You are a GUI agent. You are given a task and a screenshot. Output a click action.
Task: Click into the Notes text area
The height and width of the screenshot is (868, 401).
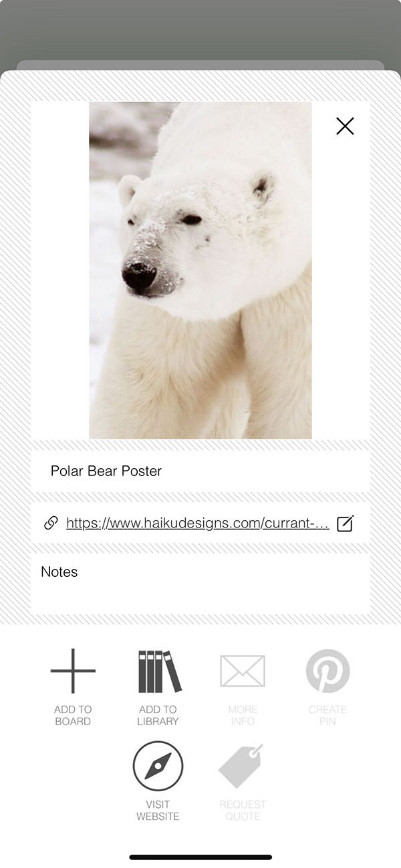click(200, 584)
